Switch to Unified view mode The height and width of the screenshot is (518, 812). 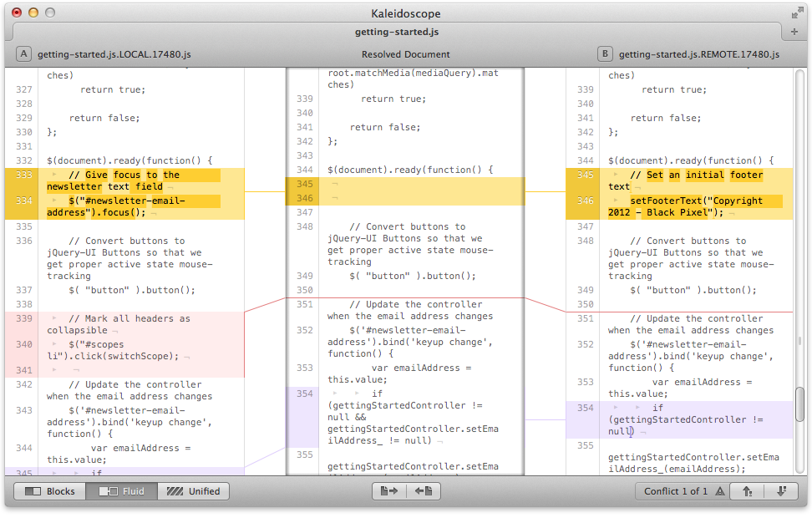click(193, 491)
